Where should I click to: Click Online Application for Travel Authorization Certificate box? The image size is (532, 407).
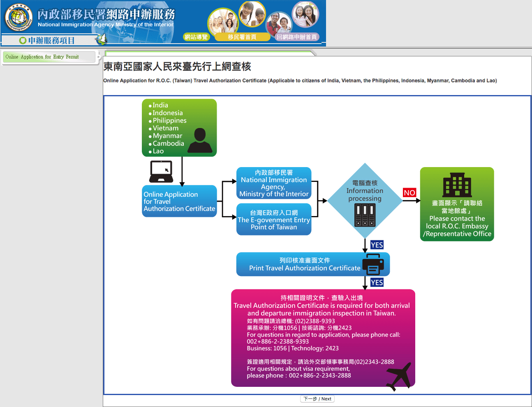[179, 201]
